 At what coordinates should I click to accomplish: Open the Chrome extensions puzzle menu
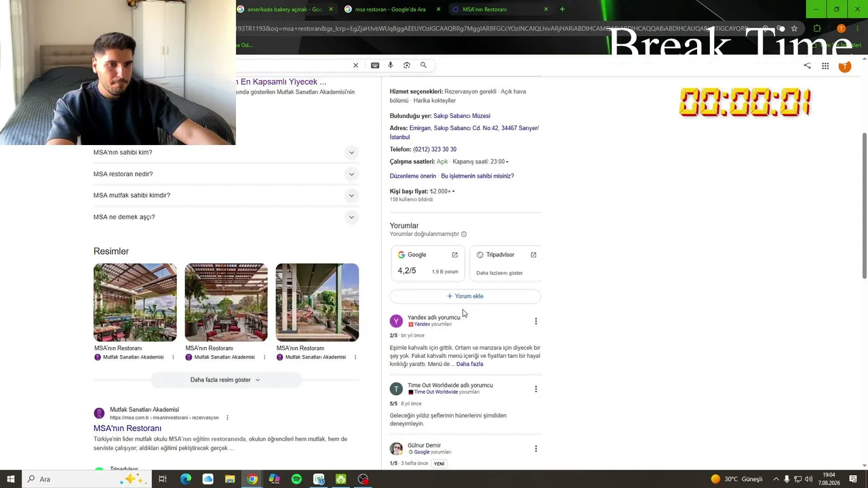pos(816,28)
